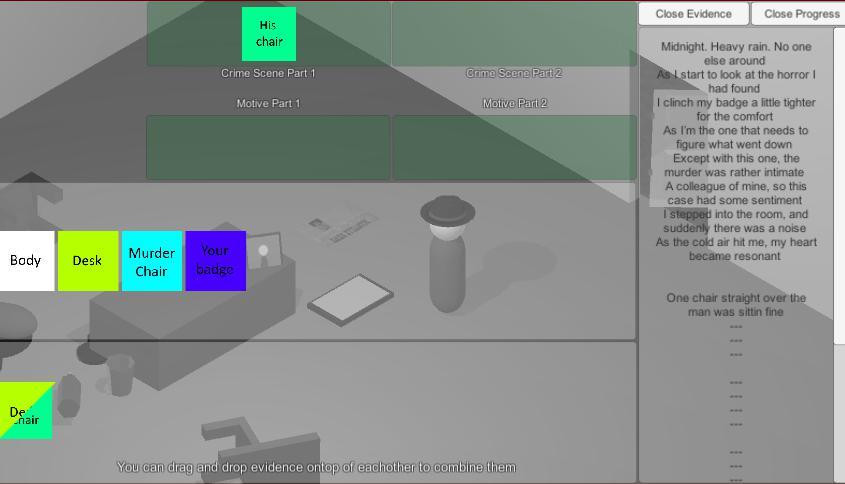Select the white Body evidence tile
The width and height of the screenshot is (845, 484).
click(x=26, y=261)
